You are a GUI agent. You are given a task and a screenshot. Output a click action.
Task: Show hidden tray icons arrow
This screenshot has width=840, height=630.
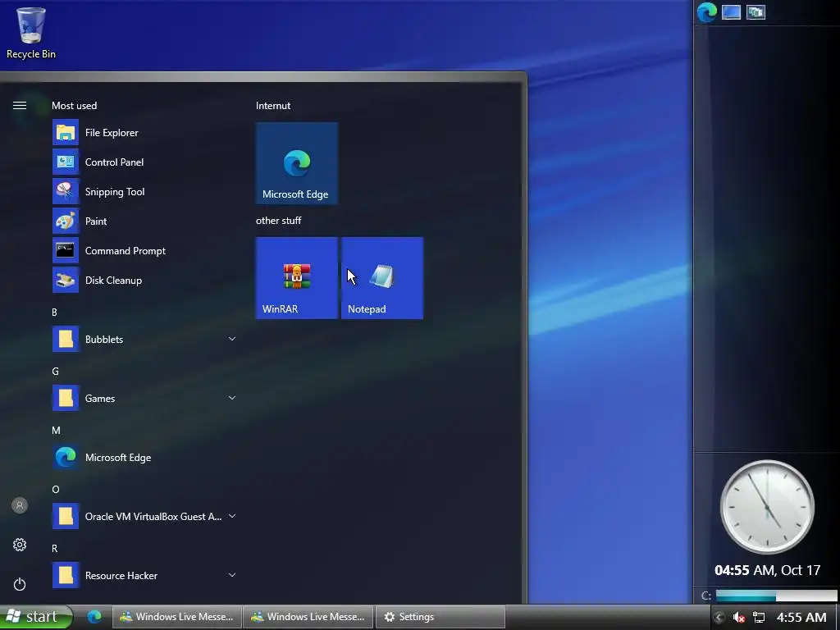pos(719,617)
